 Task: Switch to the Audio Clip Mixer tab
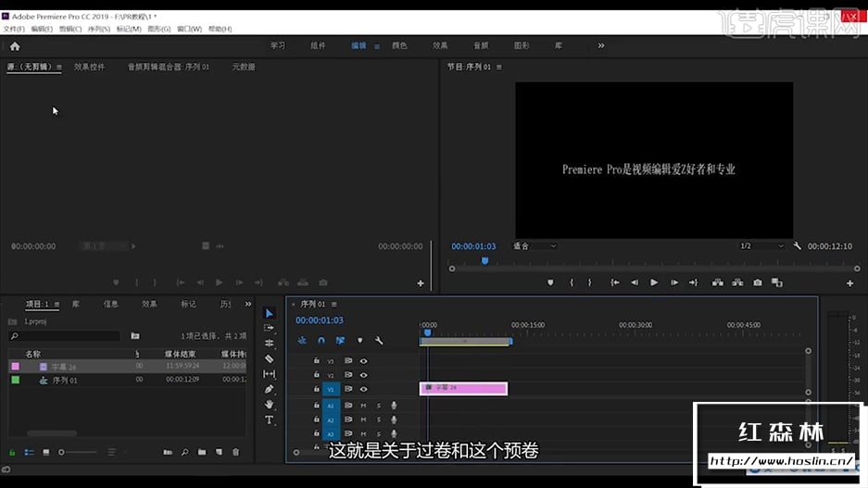(169, 67)
